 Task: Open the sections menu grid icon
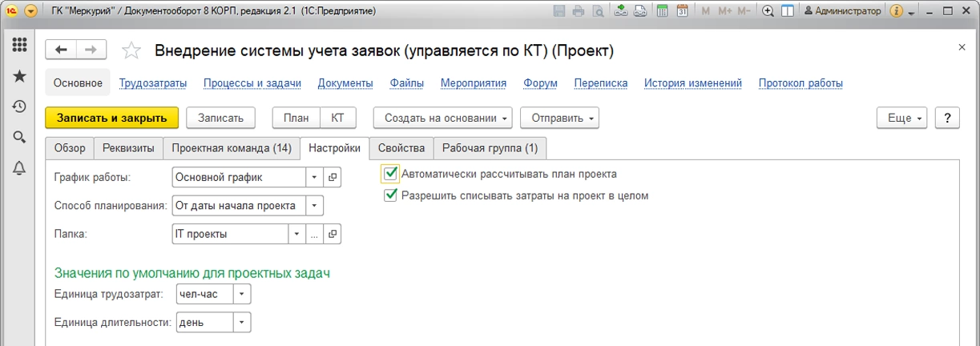[19, 45]
